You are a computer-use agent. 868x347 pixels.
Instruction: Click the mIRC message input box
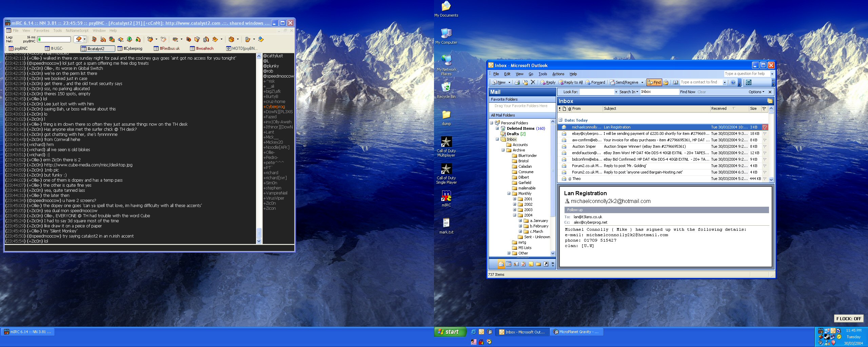pyautogui.click(x=149, y=248)
